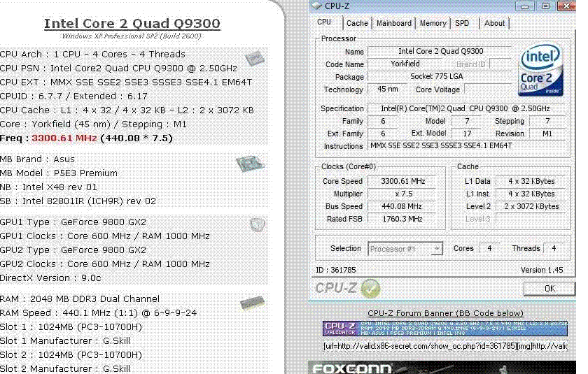
Task: Switch to the Memory tab
Action: (433, 23)
